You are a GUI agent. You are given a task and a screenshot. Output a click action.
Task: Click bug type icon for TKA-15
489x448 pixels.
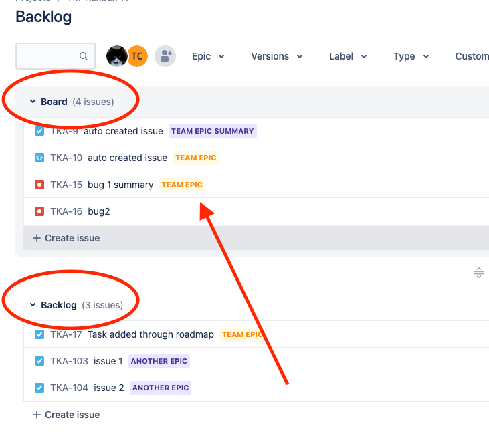(39, 185)
